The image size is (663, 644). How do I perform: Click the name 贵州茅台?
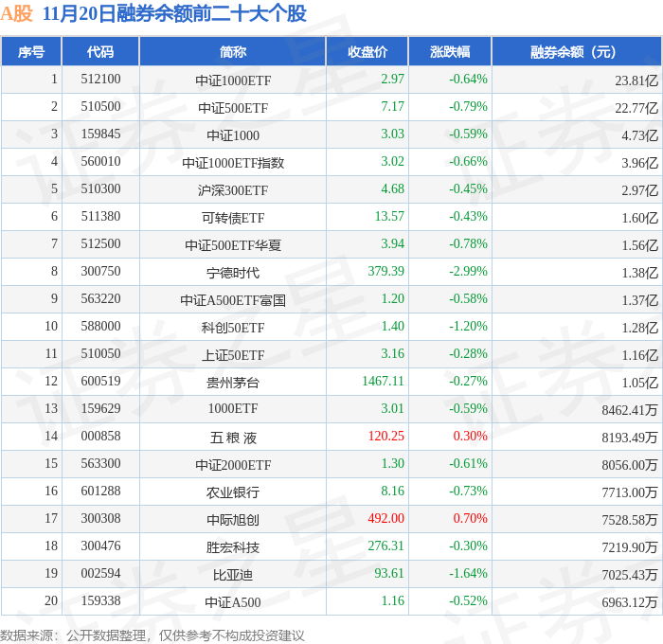pos(233,383)
